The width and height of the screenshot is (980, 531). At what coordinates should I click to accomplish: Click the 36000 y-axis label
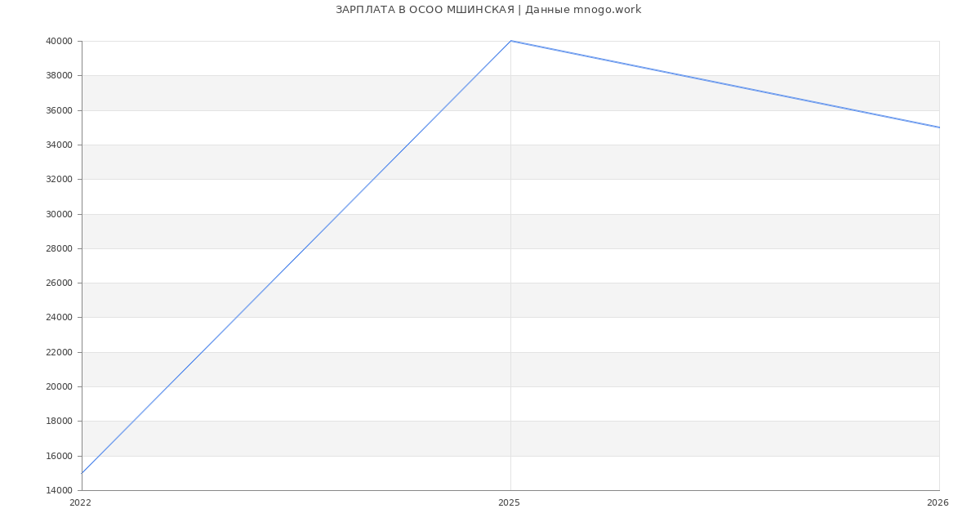point(60,110)
